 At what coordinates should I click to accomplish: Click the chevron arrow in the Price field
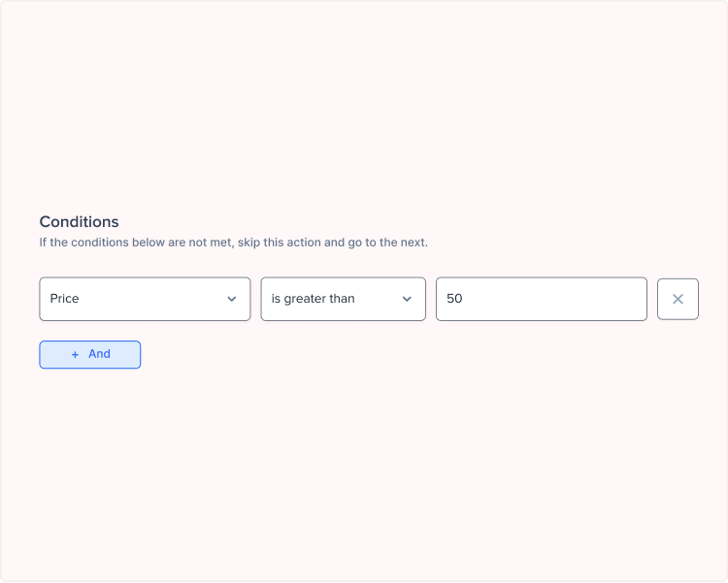(232, 299)
